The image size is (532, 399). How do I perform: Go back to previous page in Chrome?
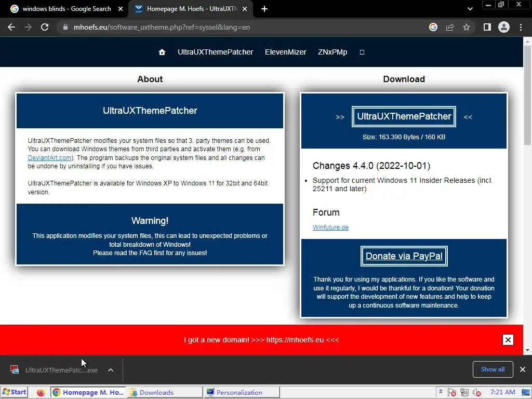pyautogui.click(x=11, y=27)
